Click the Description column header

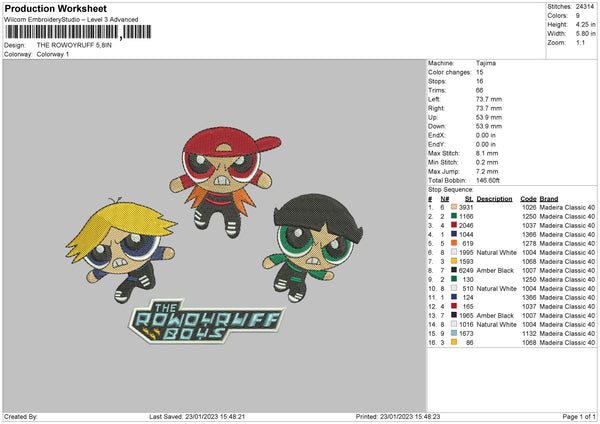coord(494,199)
